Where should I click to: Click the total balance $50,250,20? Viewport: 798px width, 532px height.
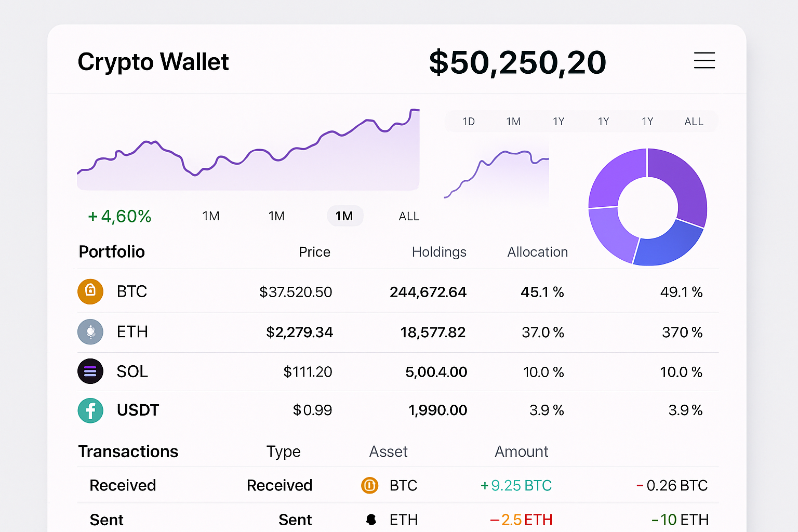click(x=517, y=61)
